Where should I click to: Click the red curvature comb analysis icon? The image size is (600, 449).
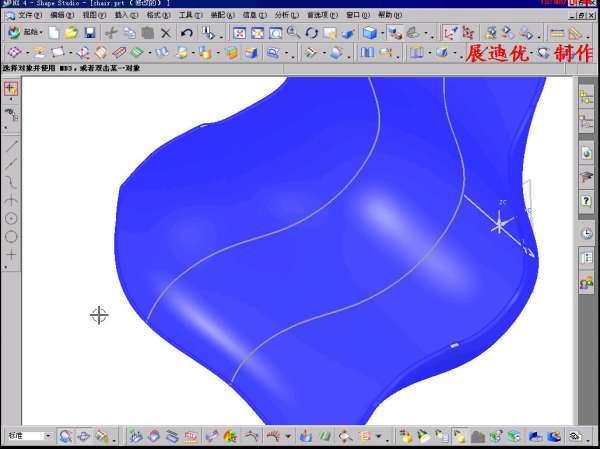(273, 436)
